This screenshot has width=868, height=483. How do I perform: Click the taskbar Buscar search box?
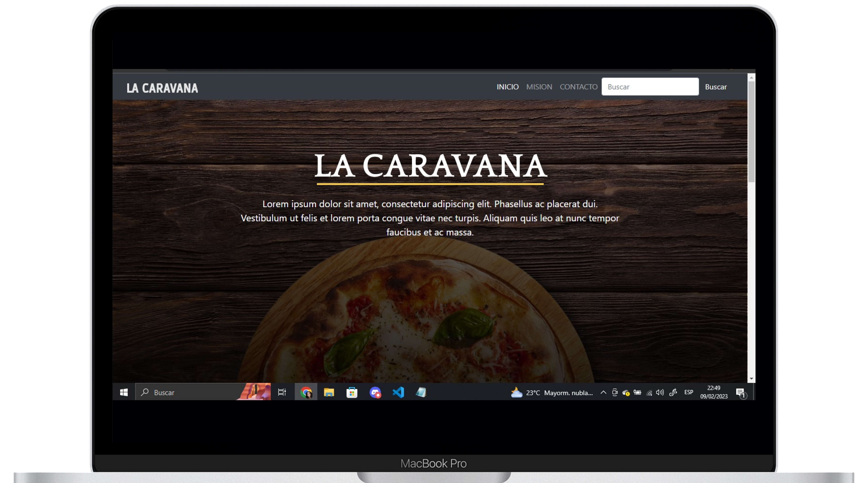[203, 392]
